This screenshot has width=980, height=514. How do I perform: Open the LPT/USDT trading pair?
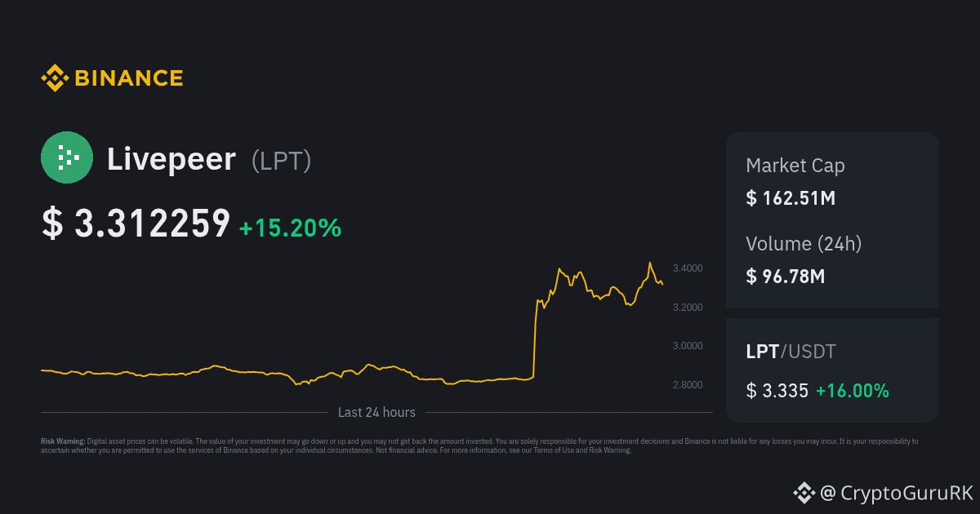(791, 352)
